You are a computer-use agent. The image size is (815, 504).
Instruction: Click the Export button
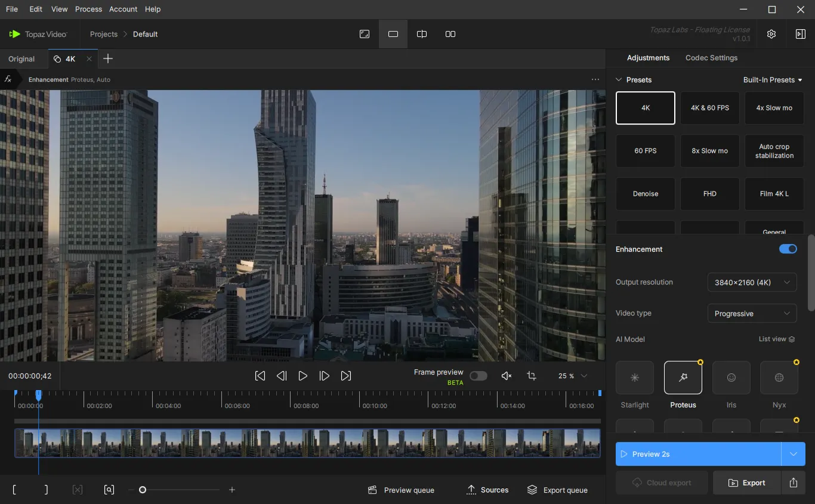point(746,483)
